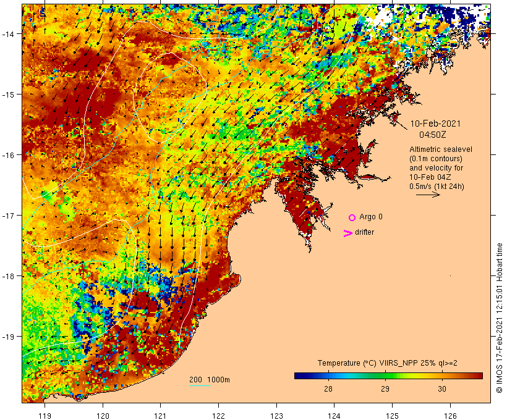
Task: Click the Temperature VIIRS_NPP colorbar title
Action: tap(388, 363)
